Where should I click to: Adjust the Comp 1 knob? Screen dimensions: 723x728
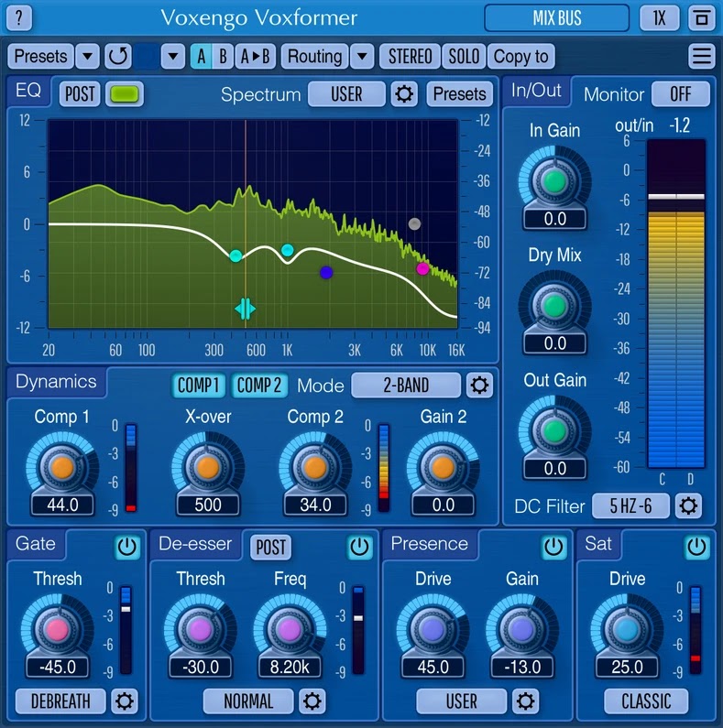[62, 467]
